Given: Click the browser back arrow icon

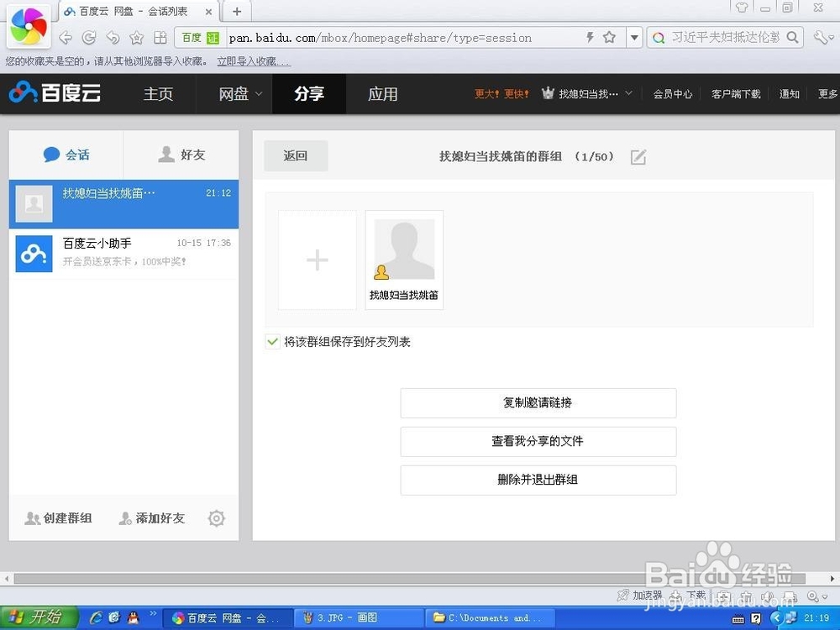Looking at the screenshot, I should (x=65, y=37).
